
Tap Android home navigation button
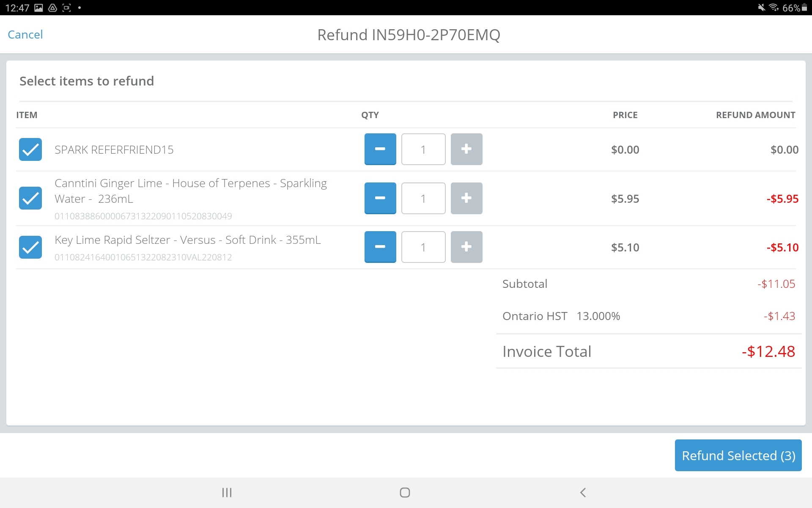(405, 492)
